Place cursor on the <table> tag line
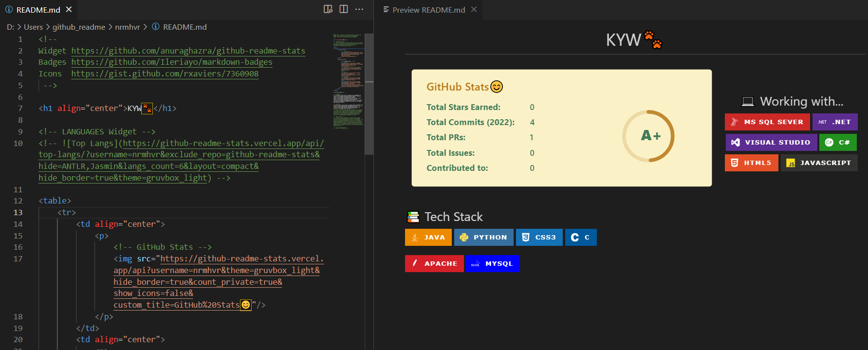The image size is (868, 350). (x=55, y=201)
